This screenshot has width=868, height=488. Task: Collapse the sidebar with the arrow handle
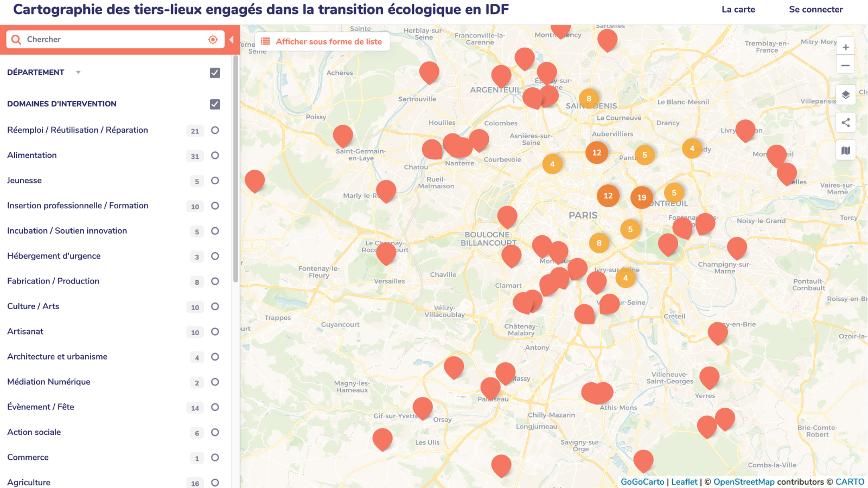(x=232, y=40)
